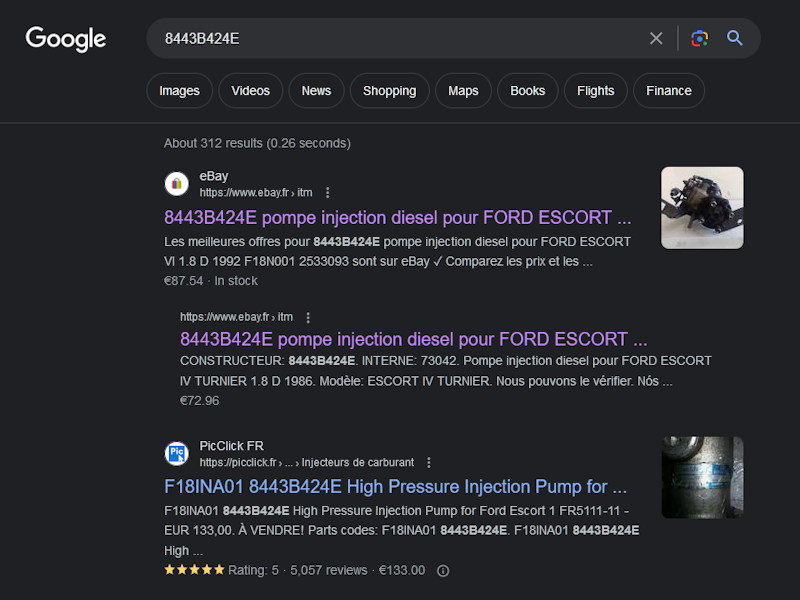Select the Finance filter

tap(669, 91)
